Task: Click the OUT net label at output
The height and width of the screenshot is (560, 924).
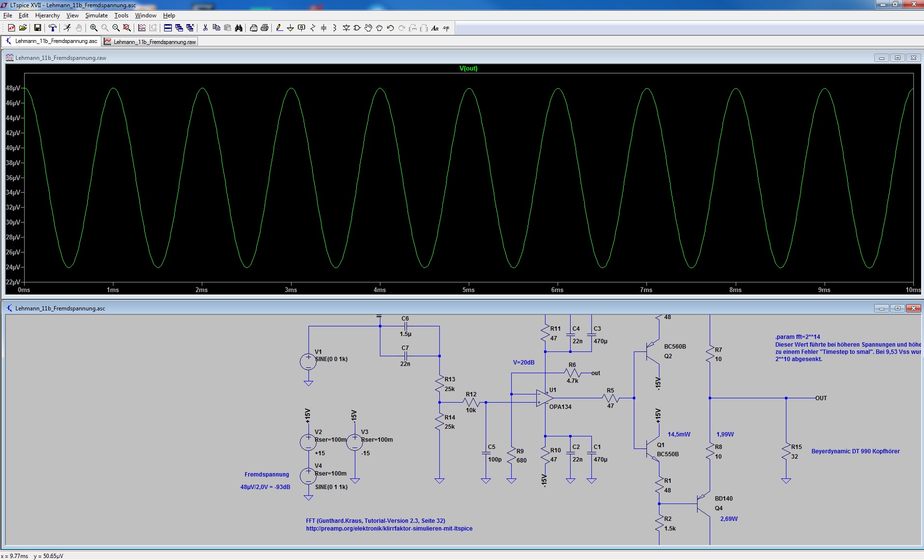Action: coord(821,398)
